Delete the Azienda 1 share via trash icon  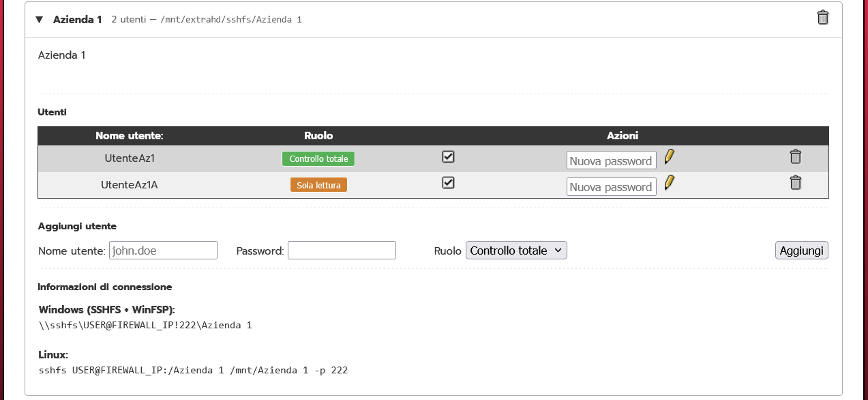click(822, 17)
